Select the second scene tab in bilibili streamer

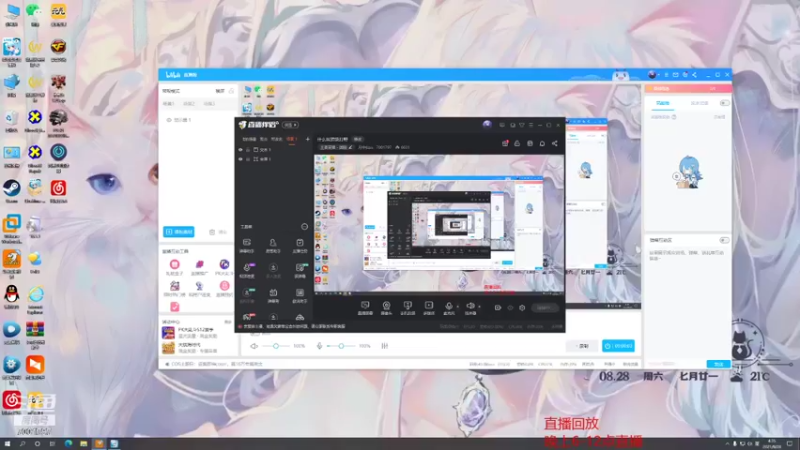point(189,104)
